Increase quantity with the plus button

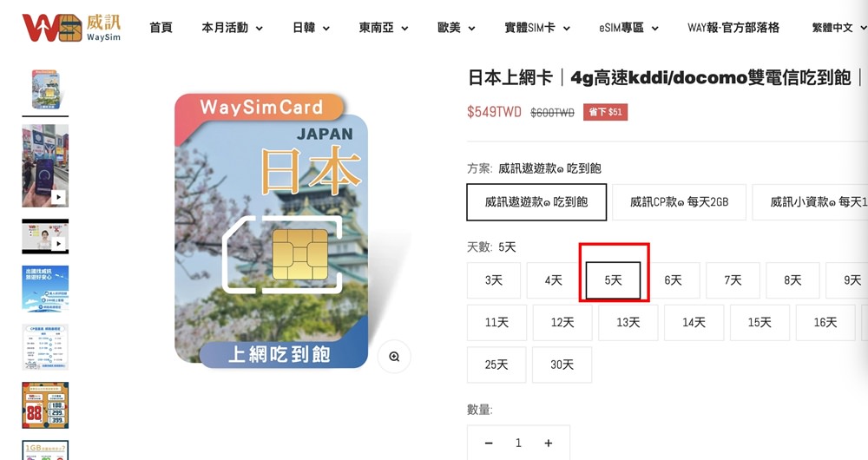tap(548, 443)
